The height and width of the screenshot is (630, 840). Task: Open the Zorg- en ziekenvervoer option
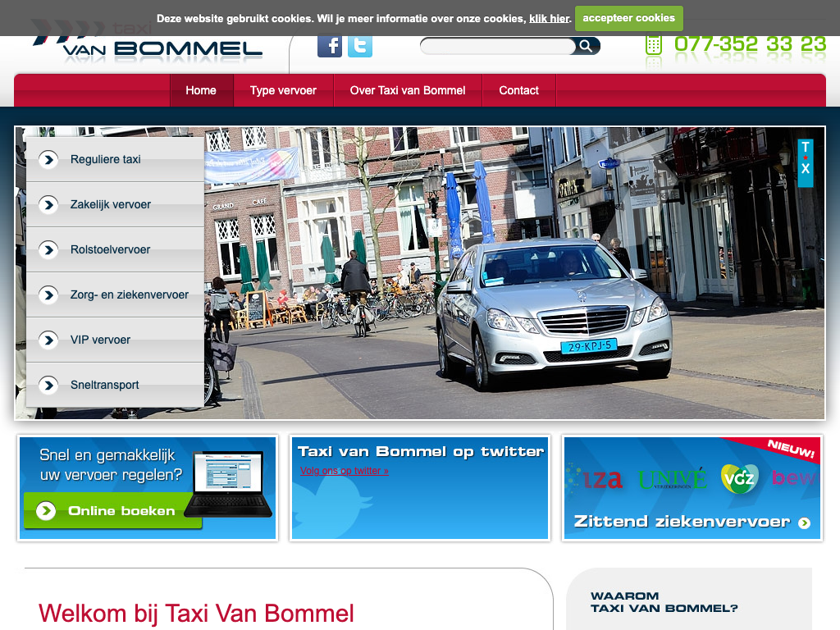pyautogui.click(x=130, y=295)
